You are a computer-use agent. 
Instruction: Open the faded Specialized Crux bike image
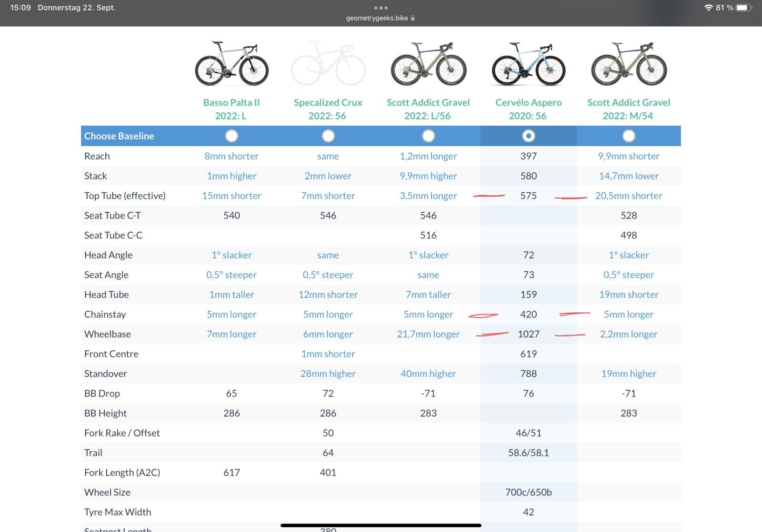(328, 64)
